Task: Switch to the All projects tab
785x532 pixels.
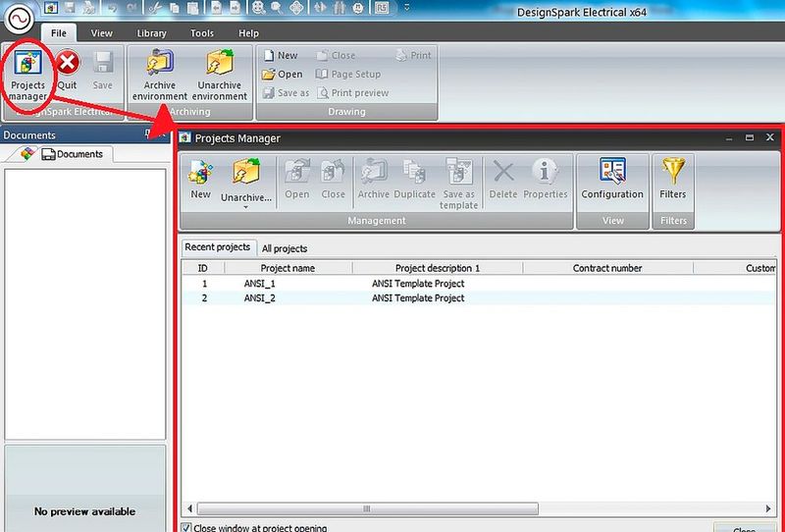Action: point(285,248)
